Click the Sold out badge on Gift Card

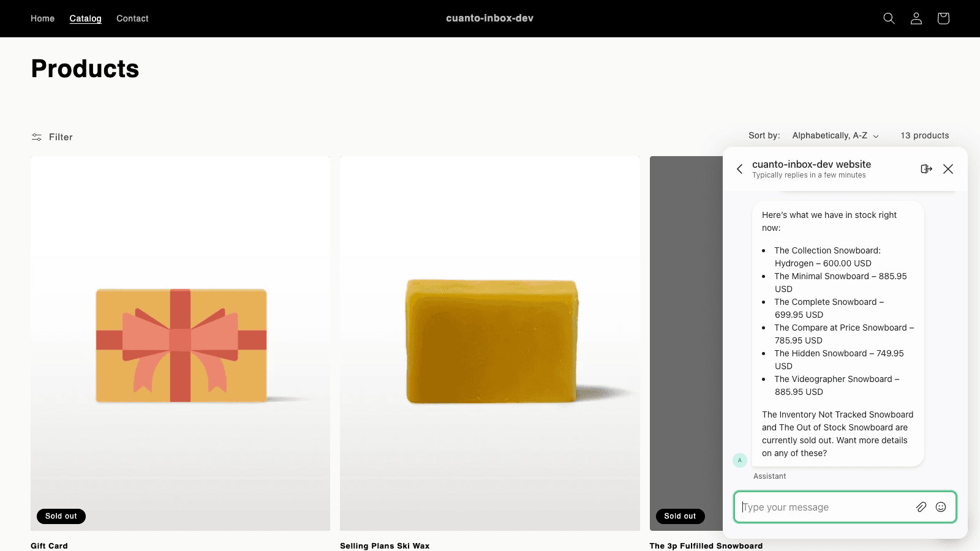pos(61,516)
